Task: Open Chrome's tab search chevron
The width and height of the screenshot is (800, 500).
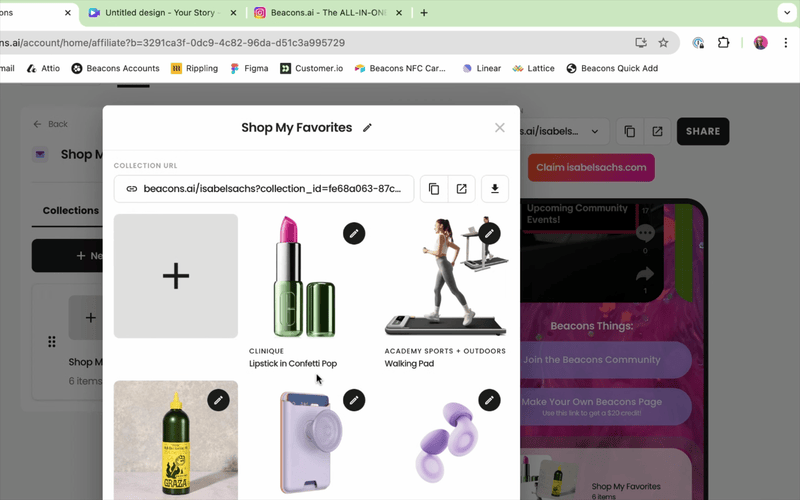Action: point(787,13)
